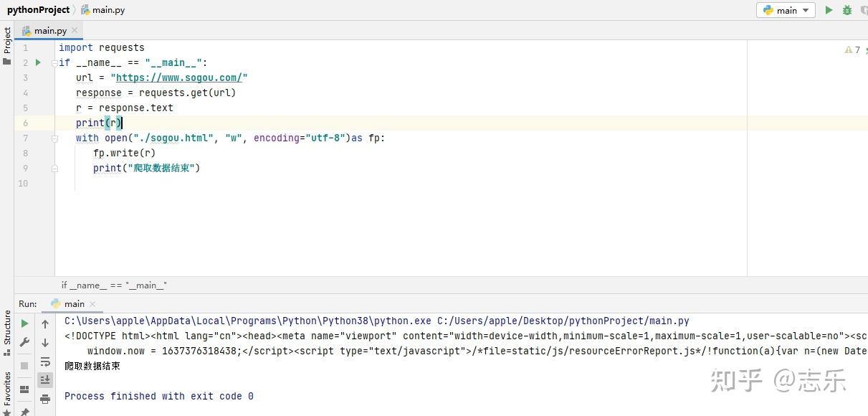Close the main.py editor tab
Screen dimensions: 868x416
coord(75,31)
